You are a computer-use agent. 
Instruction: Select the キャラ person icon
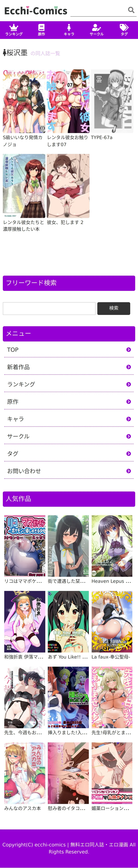point(69,27)
